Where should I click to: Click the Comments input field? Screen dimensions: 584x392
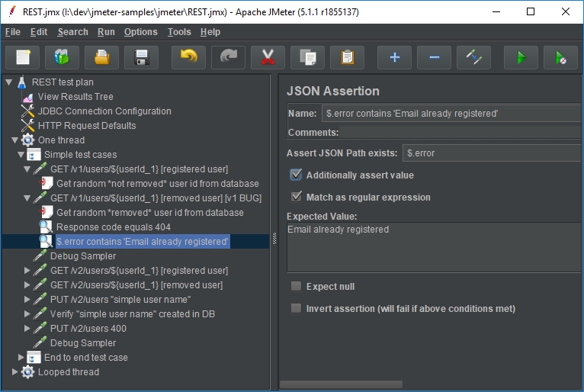(x=461, y=132)
